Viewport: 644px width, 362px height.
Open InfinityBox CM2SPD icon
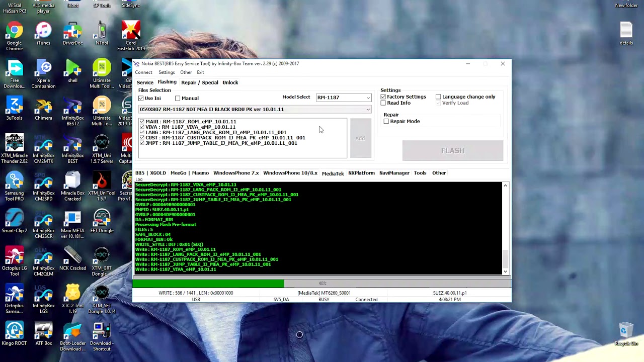click(43, 187)
